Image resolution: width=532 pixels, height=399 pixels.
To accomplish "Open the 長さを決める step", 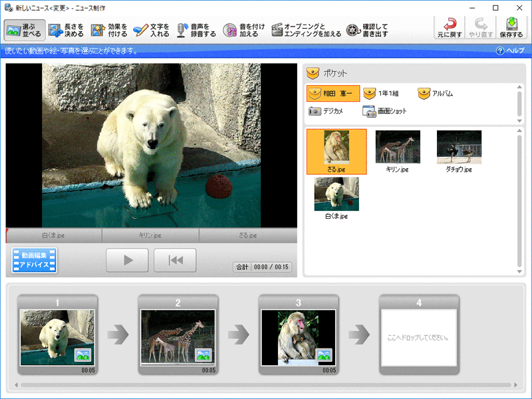I will pos(65,30).
